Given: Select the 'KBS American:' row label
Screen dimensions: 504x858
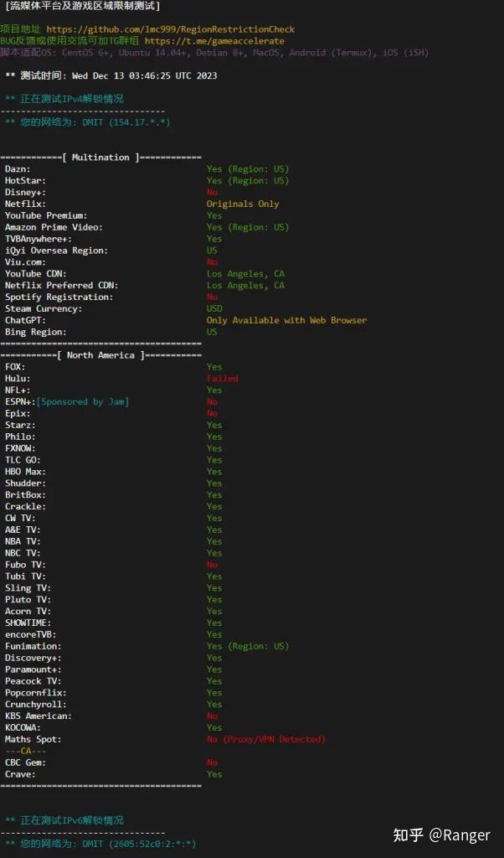Looking at the screenshot, I should point(39,716).
